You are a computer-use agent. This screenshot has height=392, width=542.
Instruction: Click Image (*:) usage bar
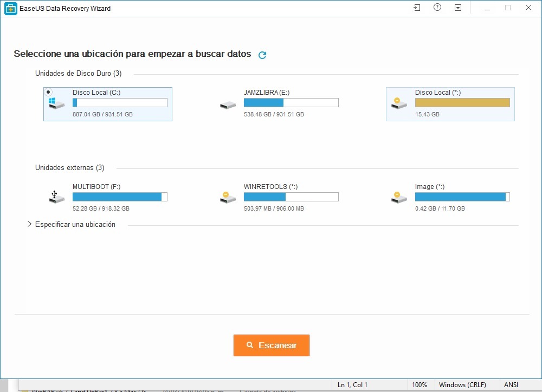pos(462,197)
